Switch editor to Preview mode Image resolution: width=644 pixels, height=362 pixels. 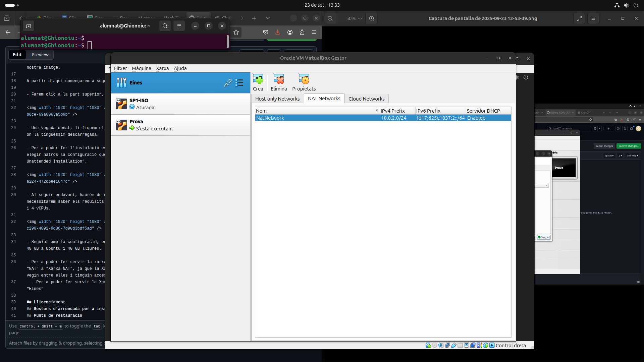click(x=40, y=55)
